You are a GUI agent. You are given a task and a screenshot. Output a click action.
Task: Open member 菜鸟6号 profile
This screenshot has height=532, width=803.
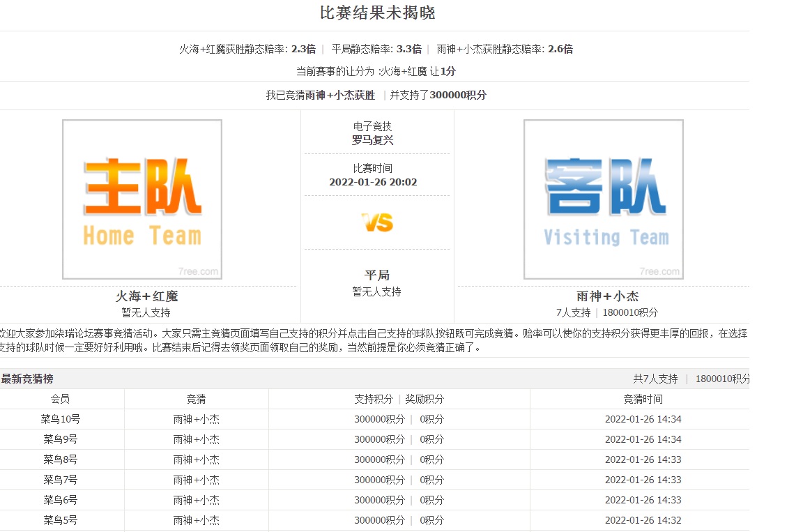(61, 501)
